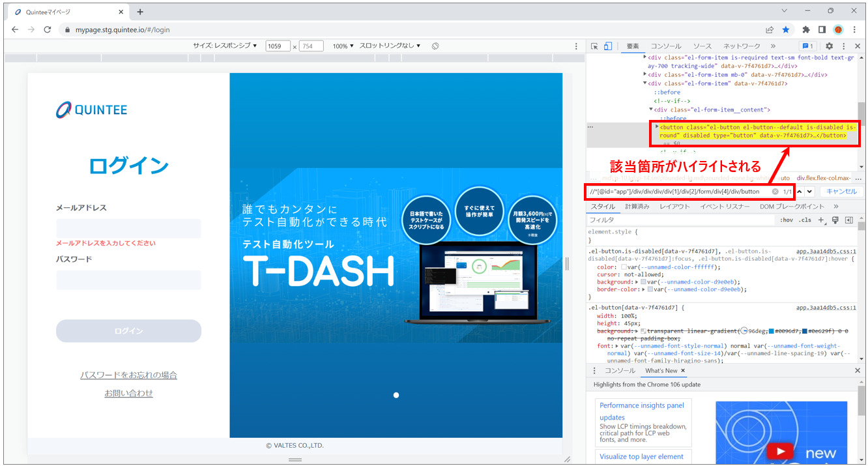Open the Chrome extensions puzzle icon
This screenshot has height=466, width=868.
click(x=805, y=29)
